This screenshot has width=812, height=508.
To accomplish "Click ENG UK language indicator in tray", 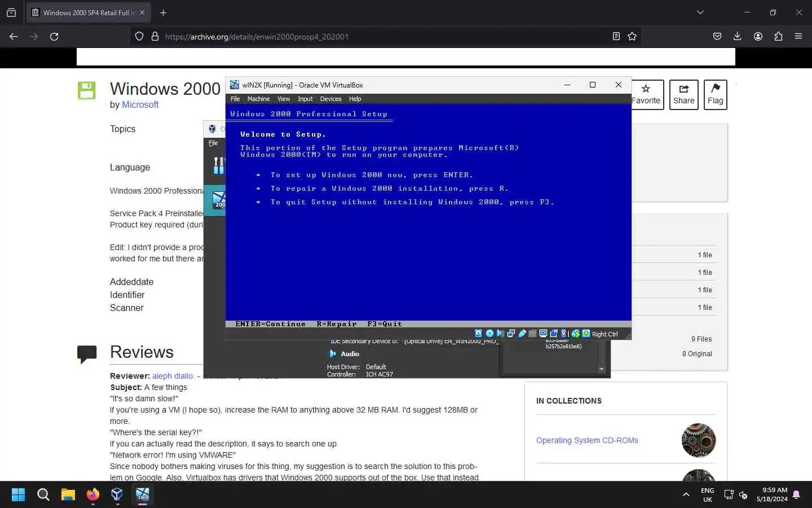I will (708, 495).
